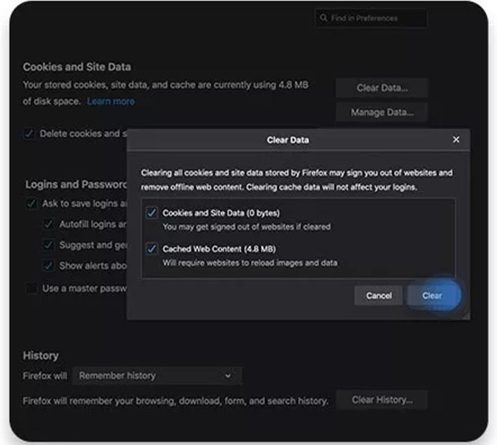Confirm with the blue Clear button
This screenshot has width=497, height=445.
[432, 296]
